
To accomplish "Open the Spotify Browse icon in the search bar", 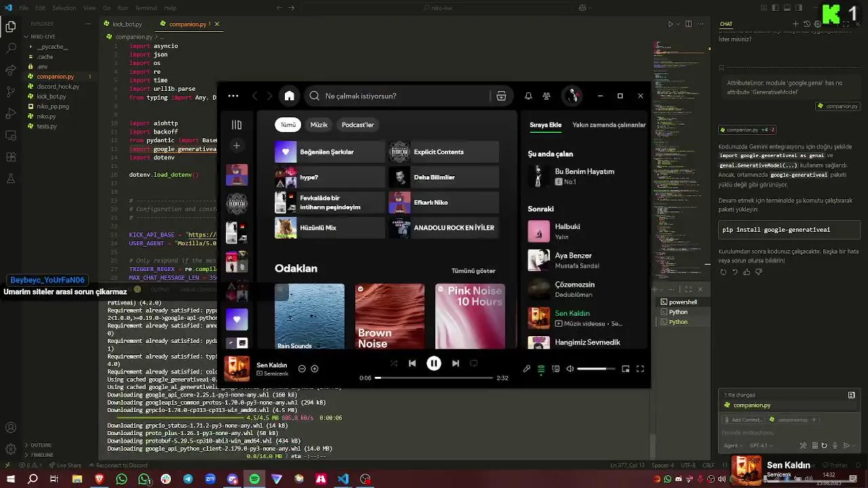I will point(501,96).
